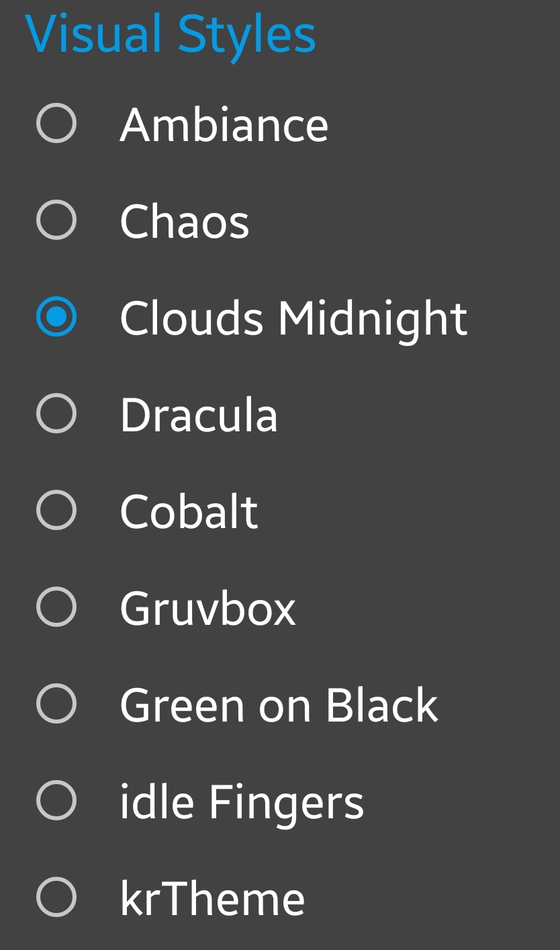This screenshot has height=950, width=560.
Task: Click empty space right of Chaos label
Action: coord(403,220)
